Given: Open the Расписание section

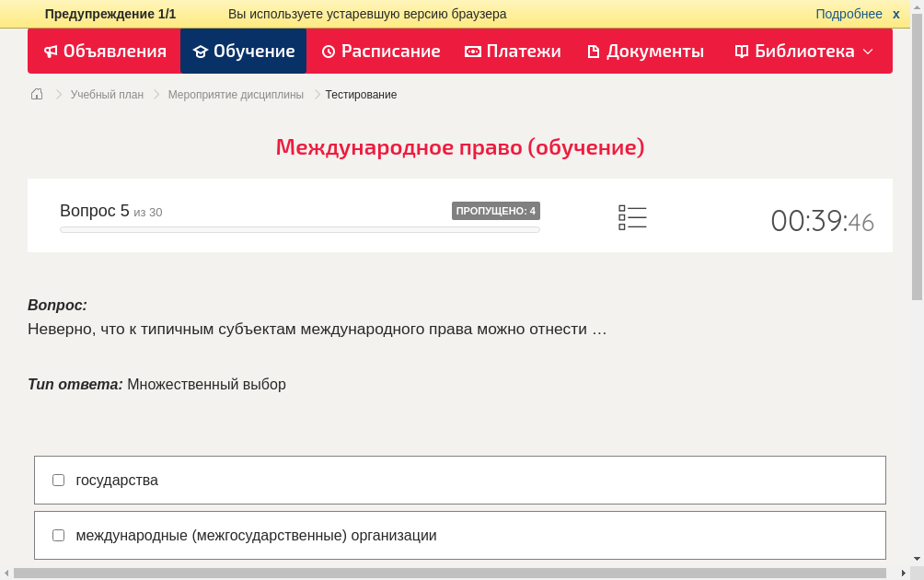Looking at the screenshot, I should click(x=380, y=52).
